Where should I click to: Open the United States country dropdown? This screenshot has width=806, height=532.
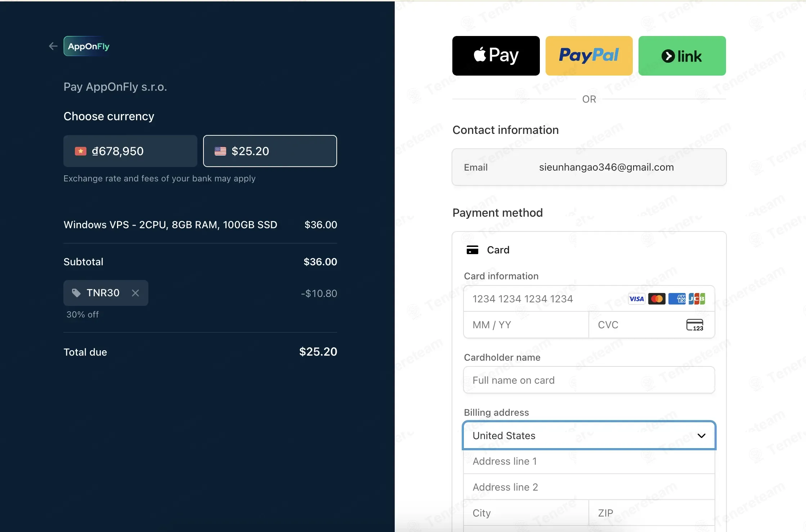pyautogui.click(x=589, y=436)
